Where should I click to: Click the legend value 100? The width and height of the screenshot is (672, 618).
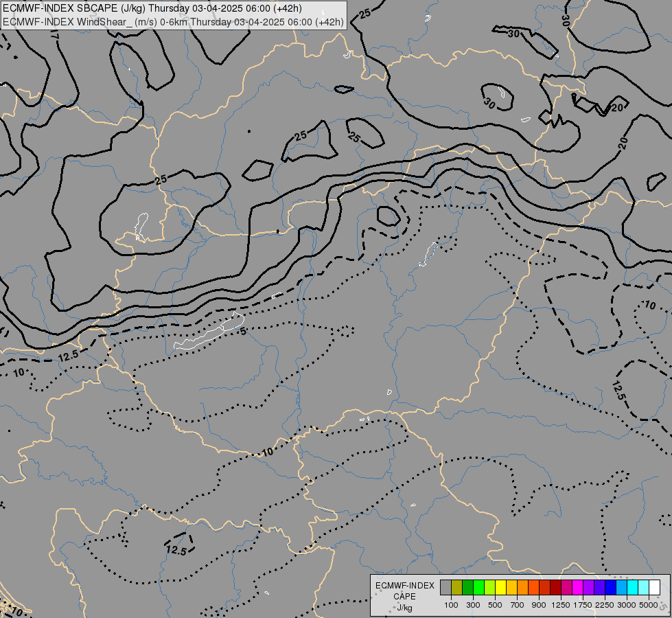(x=451, y=605)
